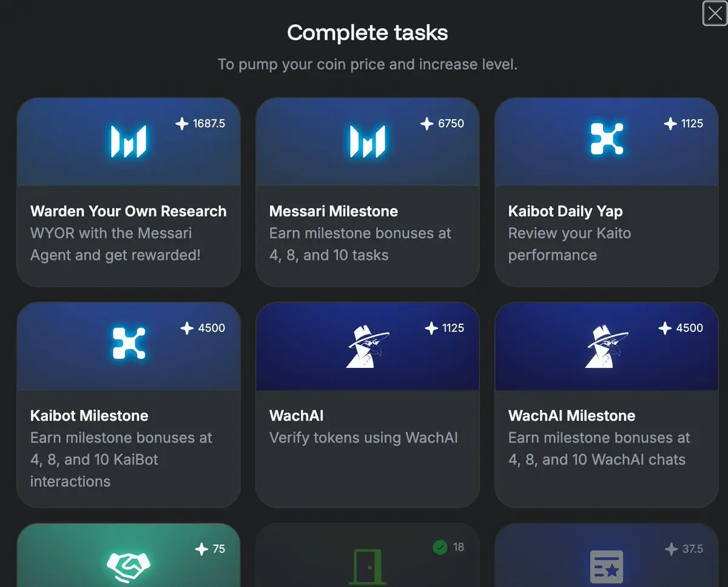Open the Messari Milestone task title
The image size is (728, 587).
click(x=334, y=211)
